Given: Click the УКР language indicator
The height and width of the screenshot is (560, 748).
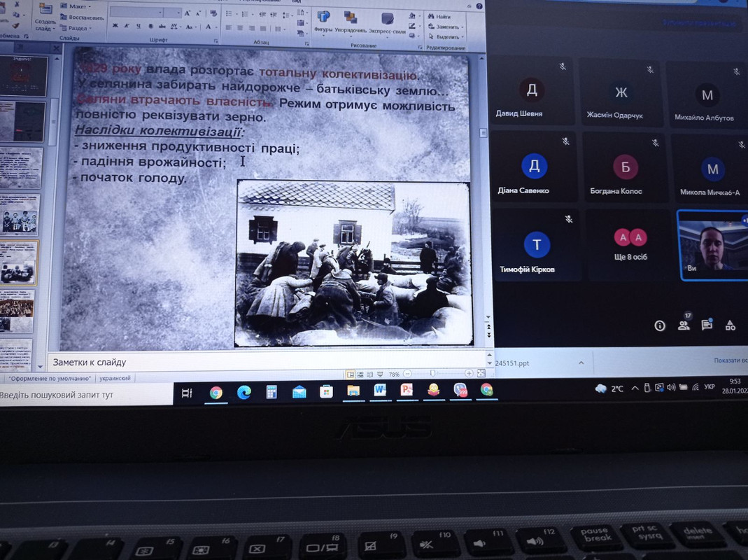Looking at the screenshot, I should pyautogui.click(x=710, y=386).
